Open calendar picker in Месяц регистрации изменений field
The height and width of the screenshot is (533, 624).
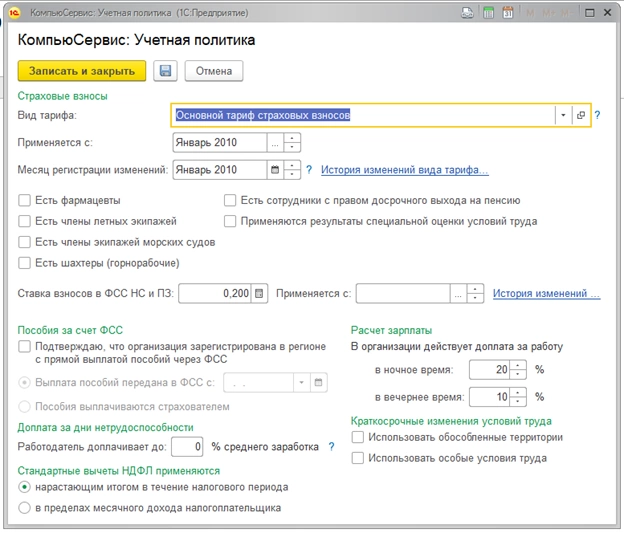(x=275, y=170)
